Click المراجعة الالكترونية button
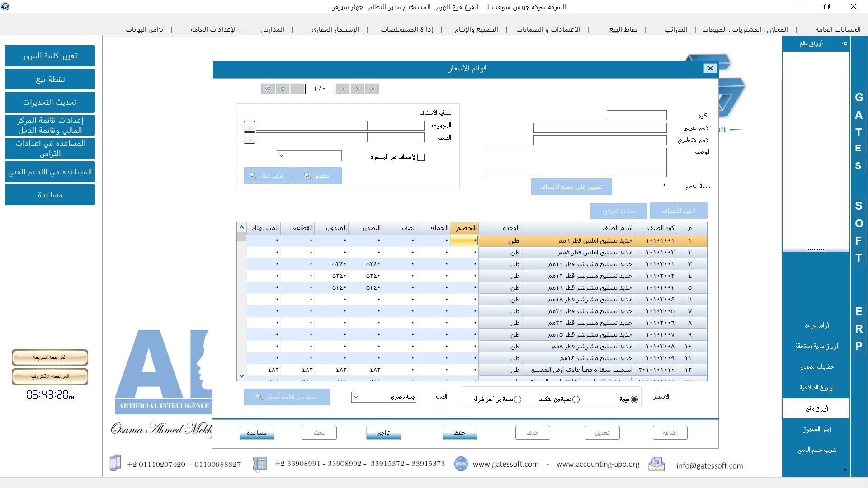868x488 pixels. 50,376
